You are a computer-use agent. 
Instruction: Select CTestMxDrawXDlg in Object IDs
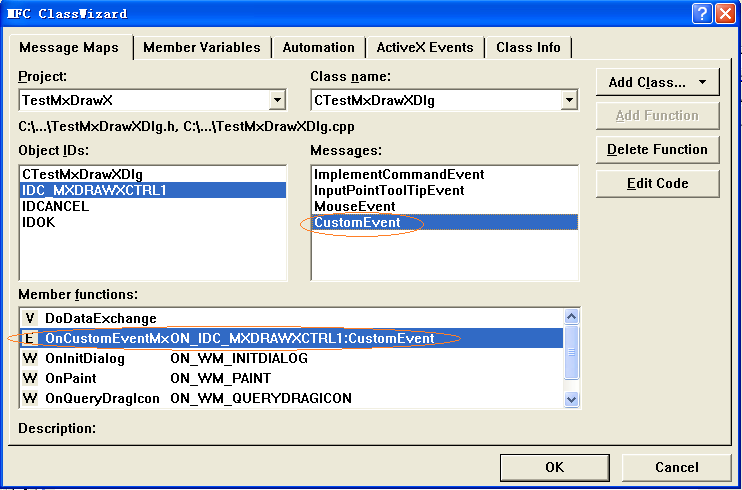click(82, 173)
